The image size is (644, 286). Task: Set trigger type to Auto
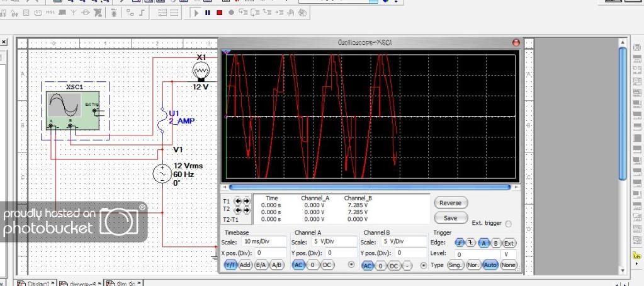(x=490, y=265)
